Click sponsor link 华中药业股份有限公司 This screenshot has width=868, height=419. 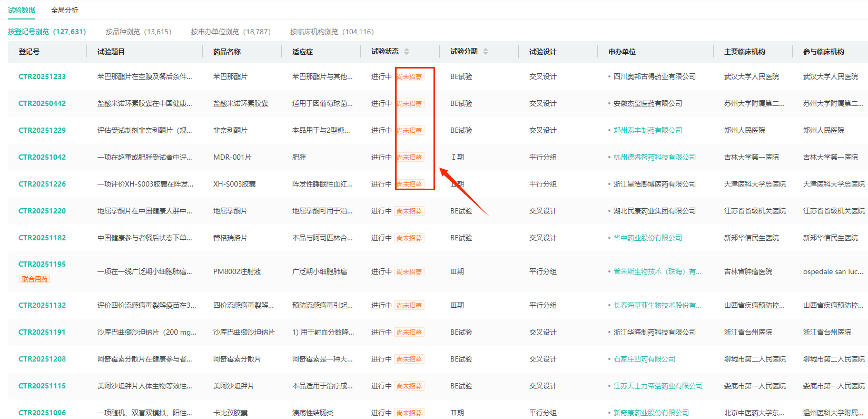click(x=647, y=238)
